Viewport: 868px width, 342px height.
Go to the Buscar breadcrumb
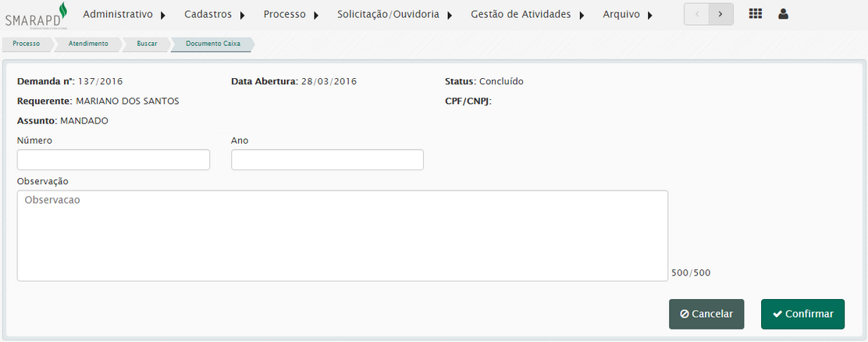[147, 44]
